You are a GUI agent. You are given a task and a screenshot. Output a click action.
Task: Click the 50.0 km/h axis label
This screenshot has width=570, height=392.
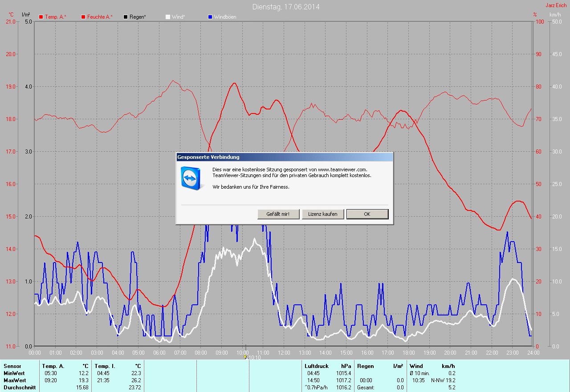pyautogui.click(x=557, y=22)
